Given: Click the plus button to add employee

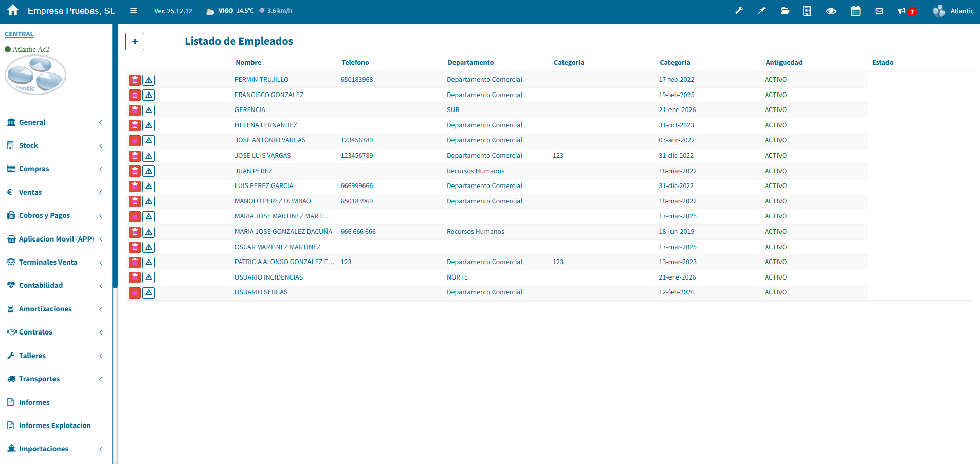Looking at the screenshot, I should 135,42.
